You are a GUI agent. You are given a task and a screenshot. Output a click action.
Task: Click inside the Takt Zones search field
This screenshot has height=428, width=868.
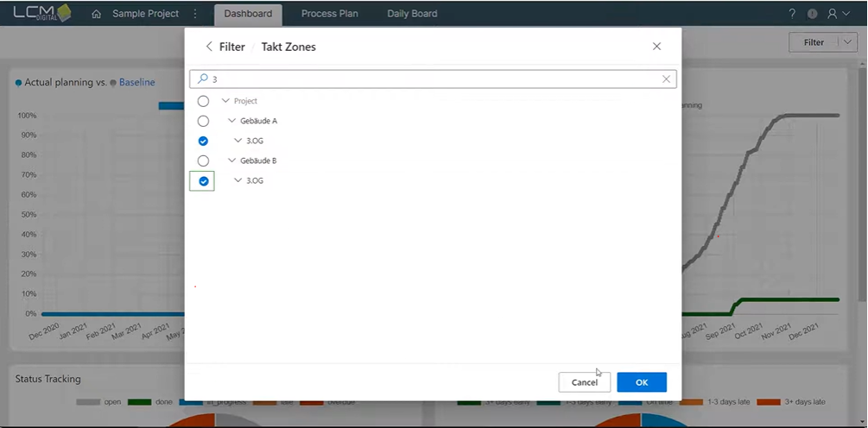pos(432,79)
